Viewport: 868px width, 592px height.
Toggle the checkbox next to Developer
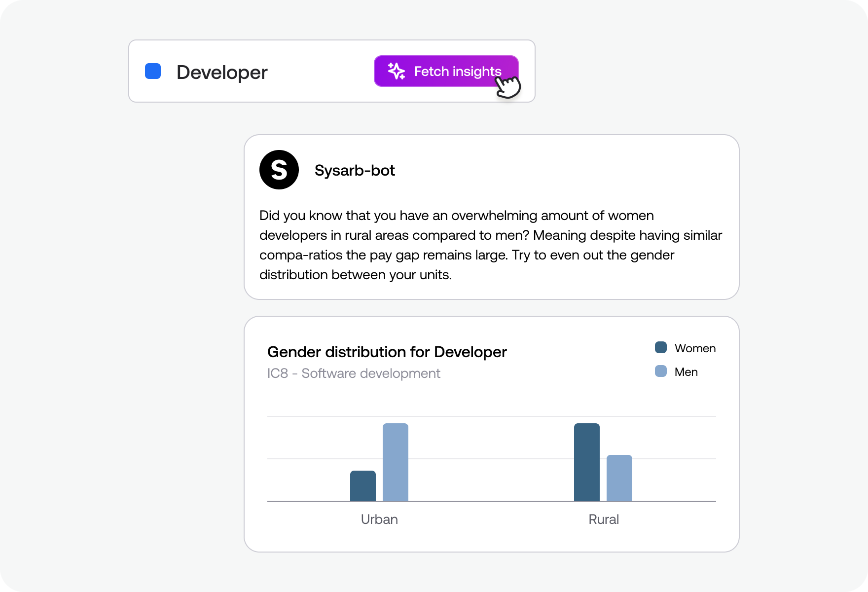[153, 72]
